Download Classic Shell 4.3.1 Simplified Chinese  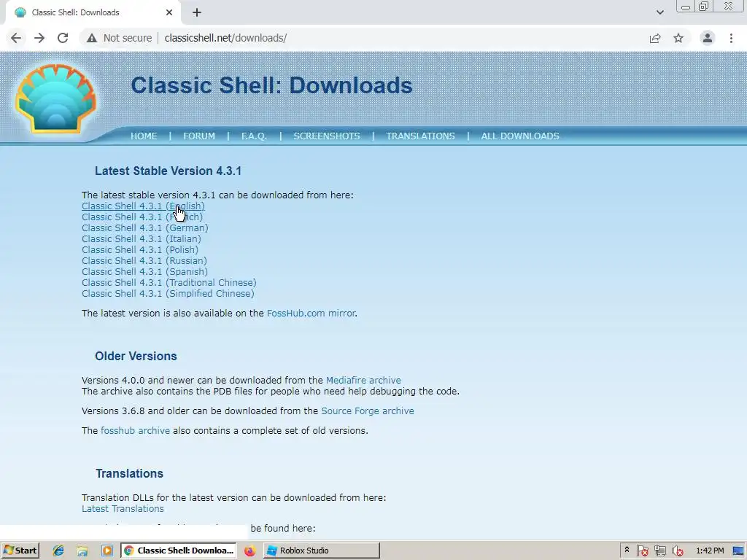[169, 293]
